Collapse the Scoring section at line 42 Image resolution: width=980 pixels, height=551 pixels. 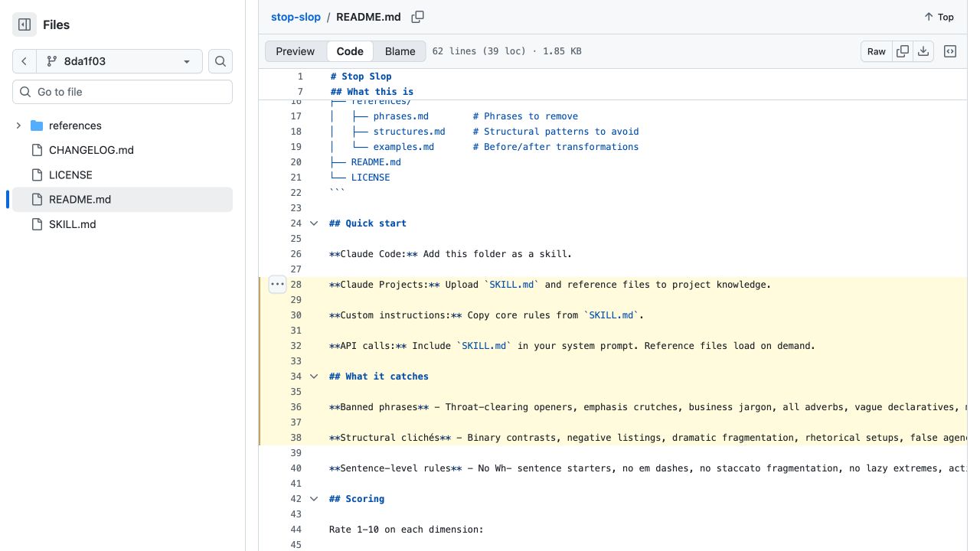pyautogui.click(x=313, y=499)
